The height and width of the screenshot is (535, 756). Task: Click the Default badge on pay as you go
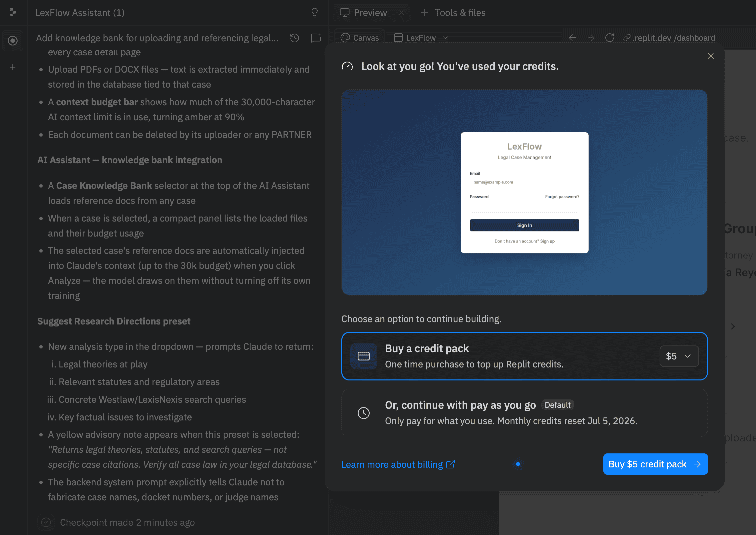(x=558, y=405)
